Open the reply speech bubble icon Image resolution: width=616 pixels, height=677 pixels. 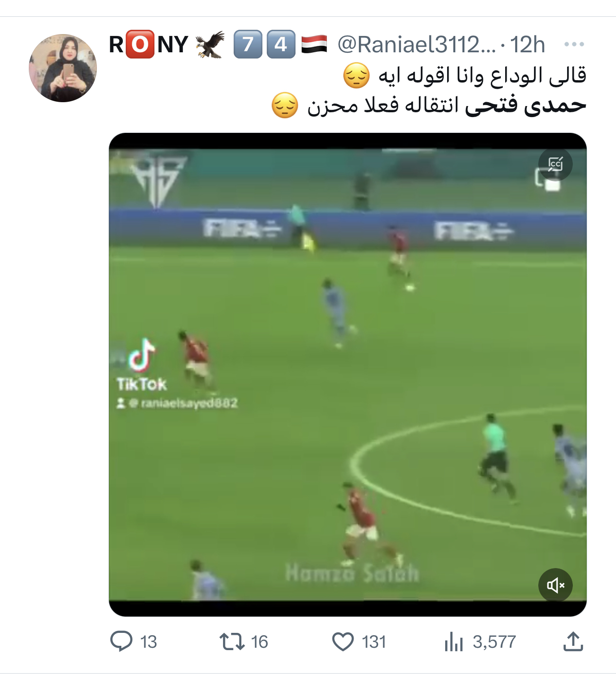point(121,641)
